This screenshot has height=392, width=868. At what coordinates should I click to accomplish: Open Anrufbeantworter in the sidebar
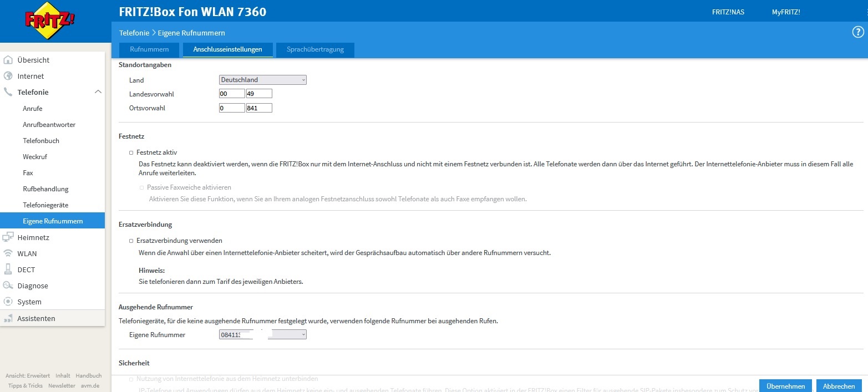click(x=49, y=125)
